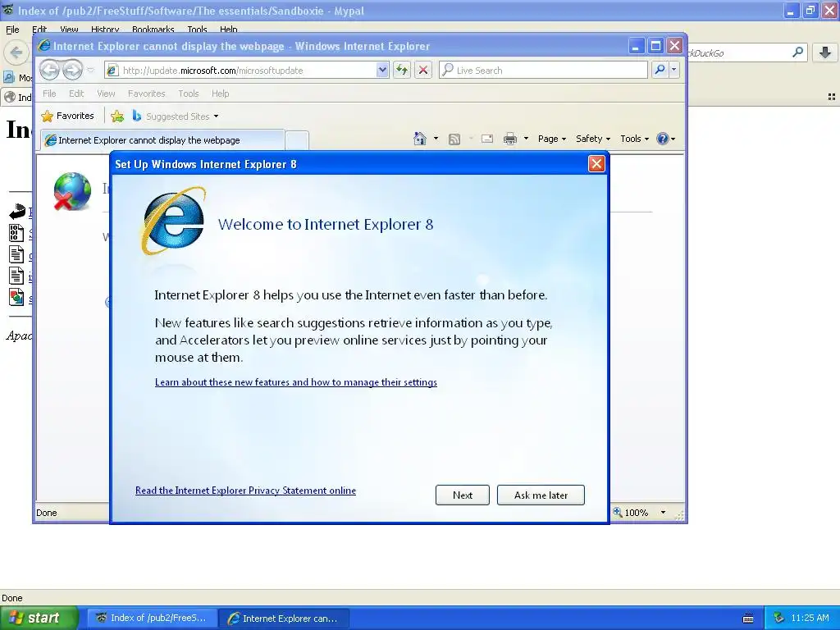
Task: Click the IE Forward arrow button
Action: pyautogui.click(x=72, y=70)
